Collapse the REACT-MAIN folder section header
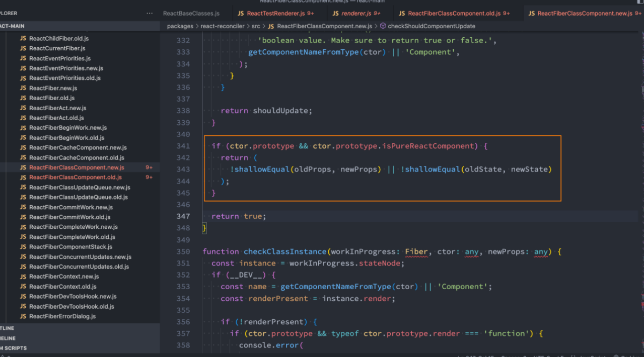The height and width of the screenshot is (357, 644). (80, 26)
